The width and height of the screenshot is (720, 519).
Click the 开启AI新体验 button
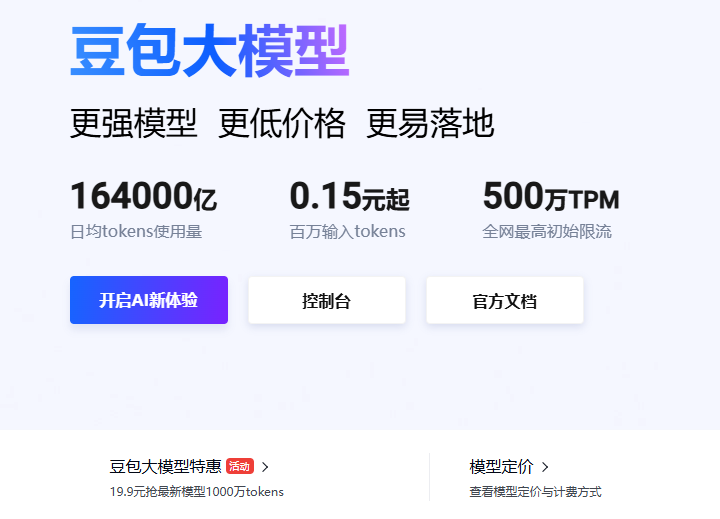149,300
